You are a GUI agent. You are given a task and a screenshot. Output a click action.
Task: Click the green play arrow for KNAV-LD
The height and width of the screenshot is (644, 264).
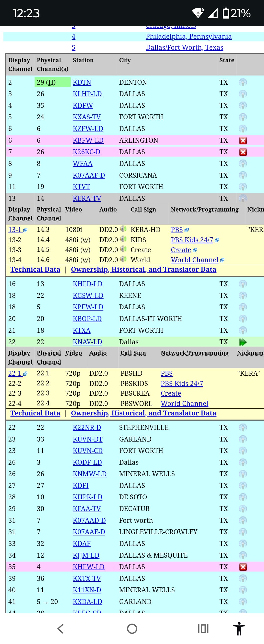click(243, 342)
